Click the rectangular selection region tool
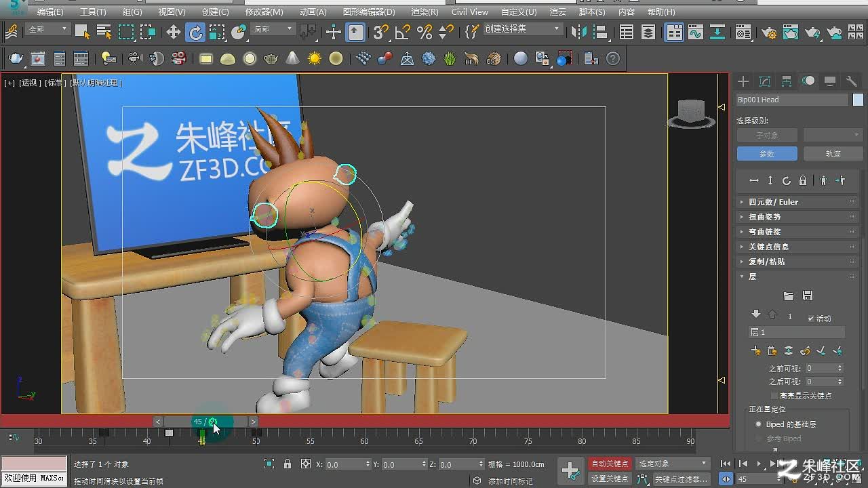 point(126,32)
